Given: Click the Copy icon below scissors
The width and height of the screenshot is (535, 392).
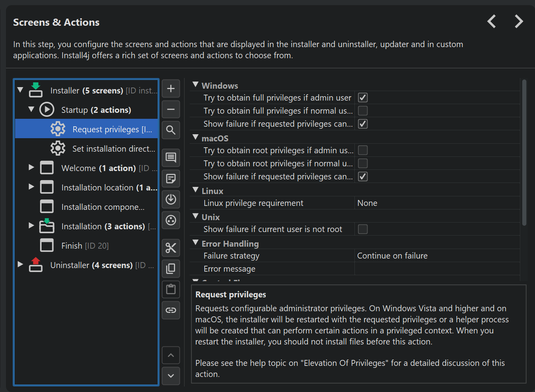Looking at the screenshot, I should (x=171, y=269).
